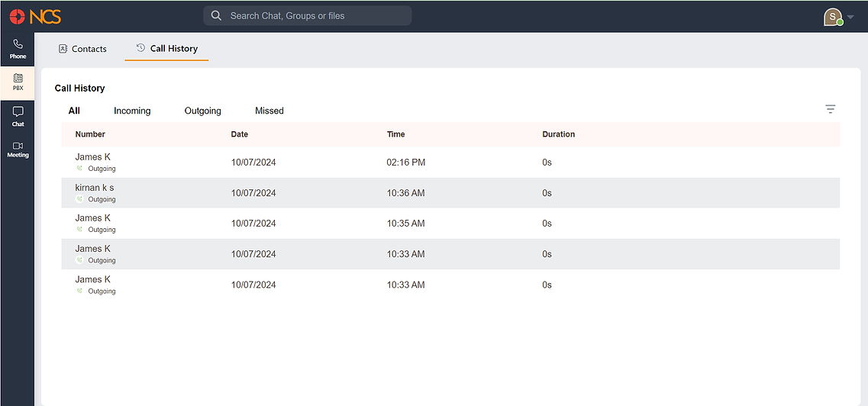The image size is (868, 406).
Task: Click the outgoing call icon under kirnan k s
Action: tap(79, 199)
